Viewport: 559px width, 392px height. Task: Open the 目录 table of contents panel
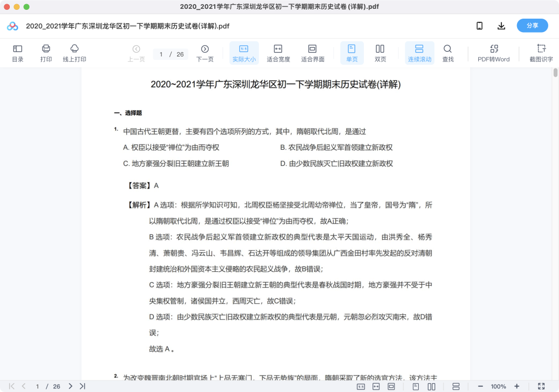[x=18, y=53]
